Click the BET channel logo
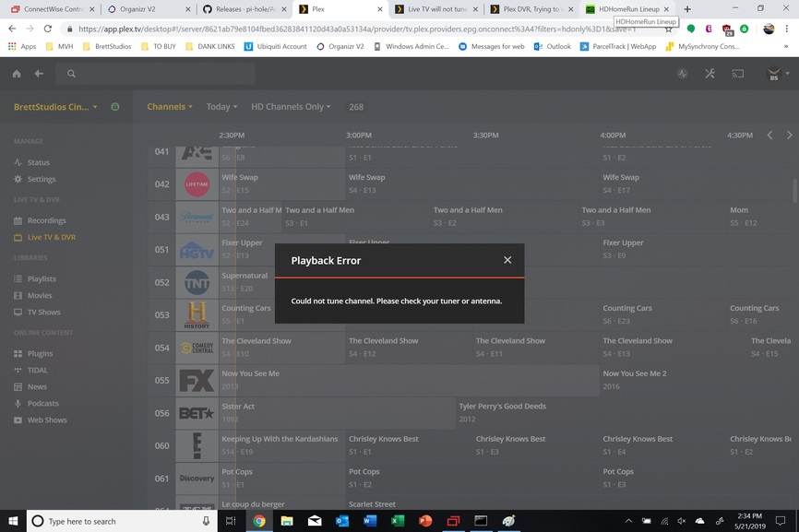799x532 pixels. (197, 413)
